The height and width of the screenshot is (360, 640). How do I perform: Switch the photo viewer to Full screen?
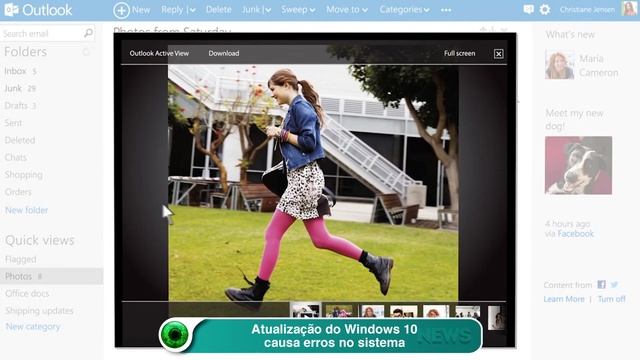point(460,53)
